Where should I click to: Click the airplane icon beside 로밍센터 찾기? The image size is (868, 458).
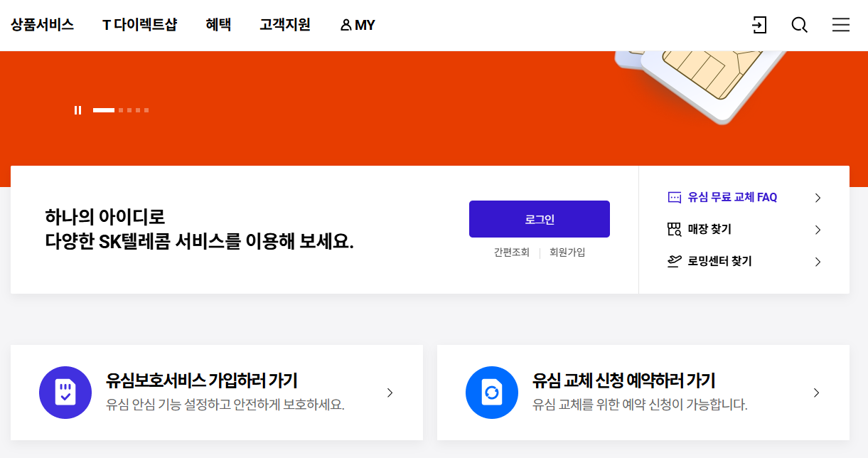[x=675, y=261]
